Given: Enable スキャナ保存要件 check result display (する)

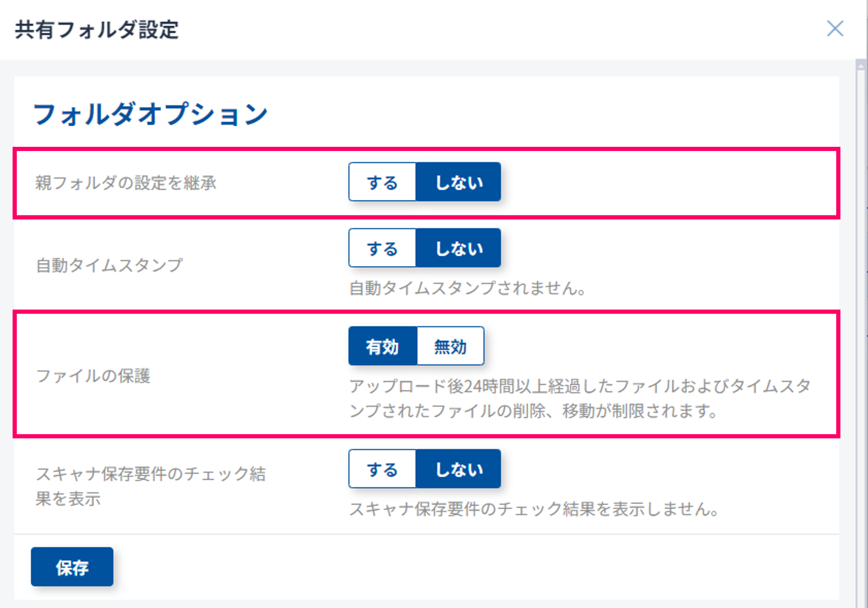Looking at the screenshot, I should pyautogui.click(x=382, y=469).
